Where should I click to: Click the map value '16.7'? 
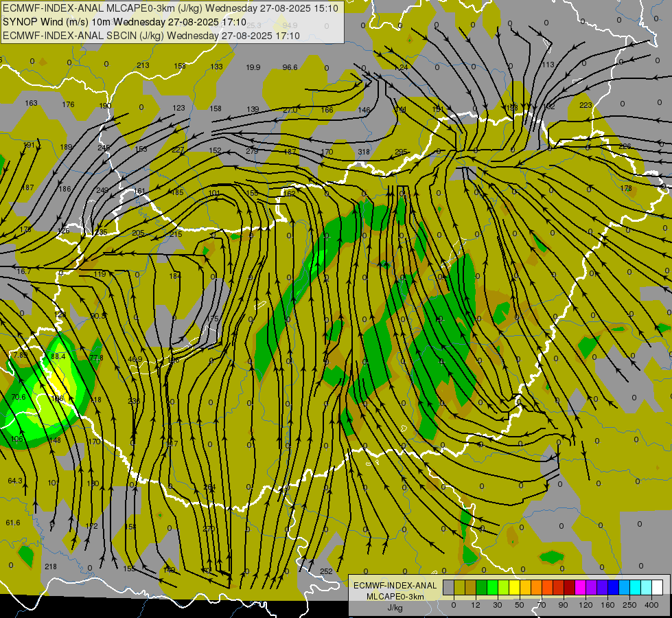point(23,271)
